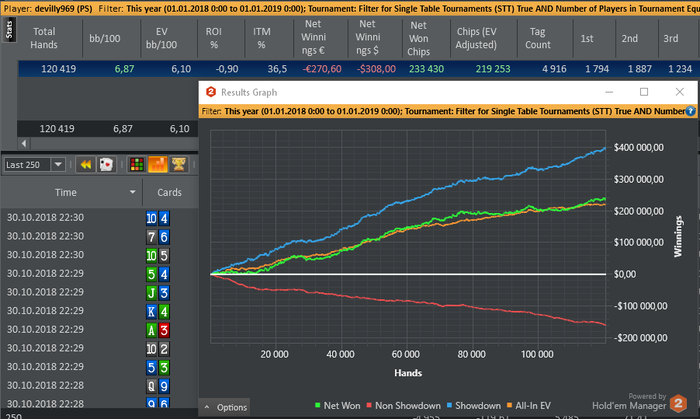Maximize the Results Graph window
The height and width of the screenshot is (419, 700).
644,92
